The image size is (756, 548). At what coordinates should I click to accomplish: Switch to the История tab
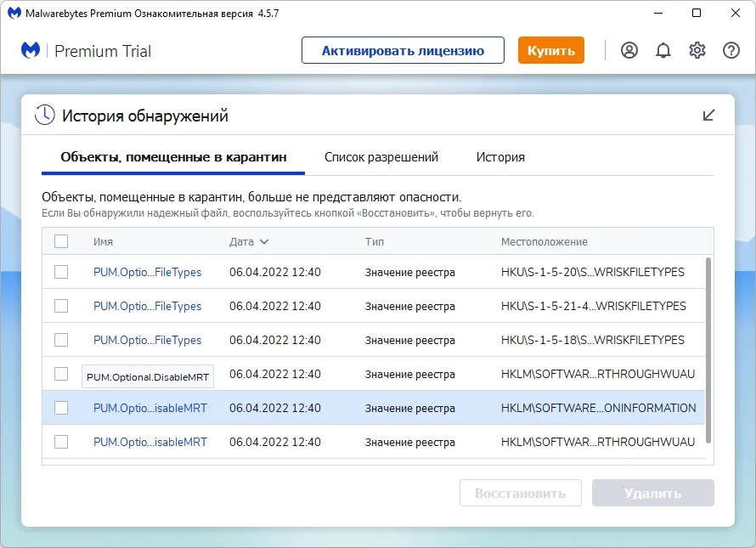[500, 157]
